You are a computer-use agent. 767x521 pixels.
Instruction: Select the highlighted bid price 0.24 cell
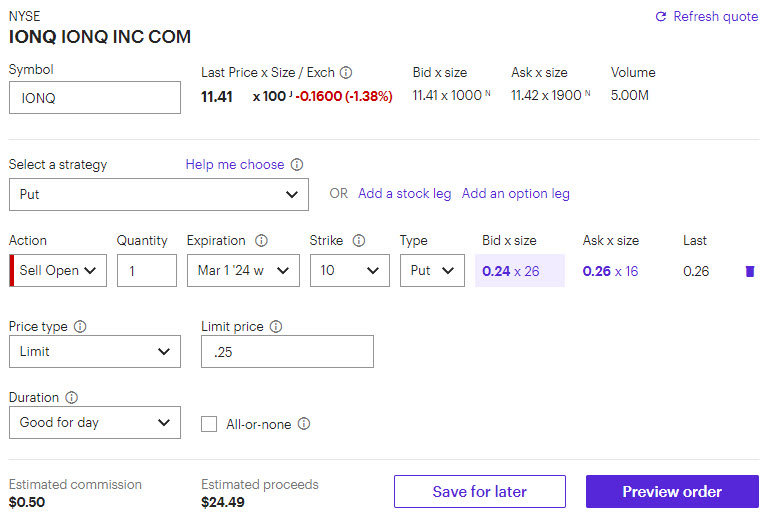coord(519,271)
